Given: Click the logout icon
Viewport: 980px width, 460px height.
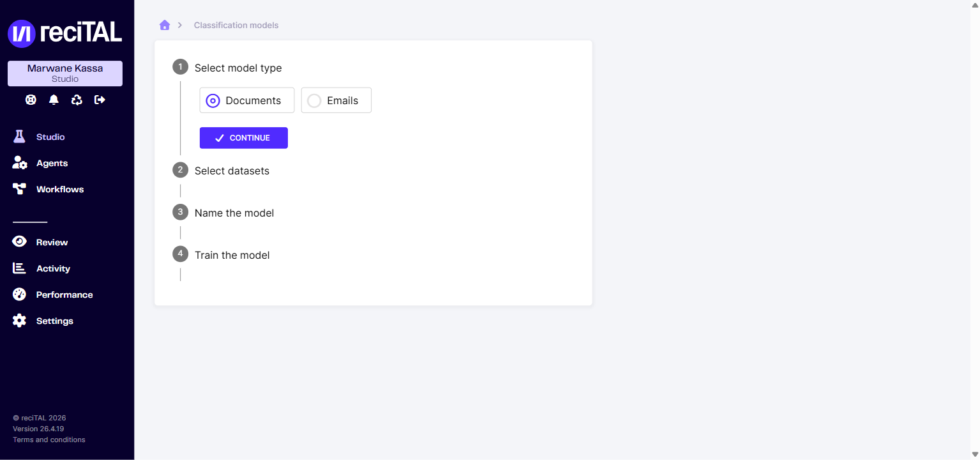Looking at the screenshot, I should click(100, 100).
